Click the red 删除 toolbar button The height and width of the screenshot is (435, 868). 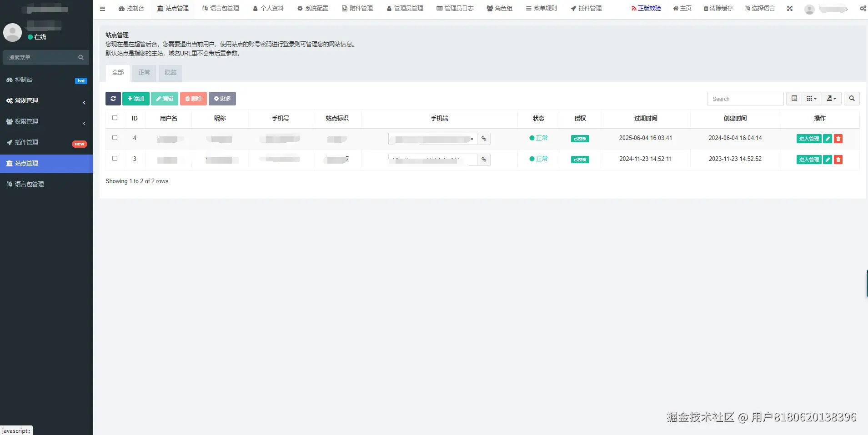pyautogui.click(x=193, y=99)
